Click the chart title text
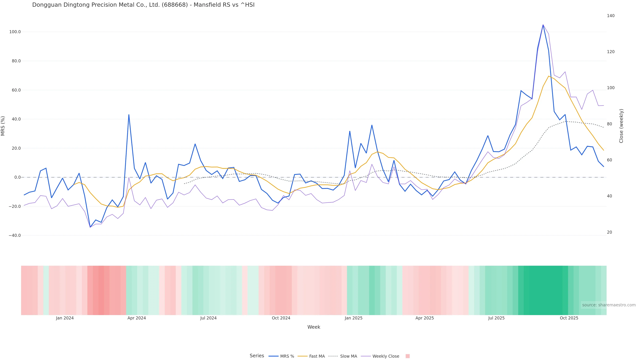 [143, 5]
